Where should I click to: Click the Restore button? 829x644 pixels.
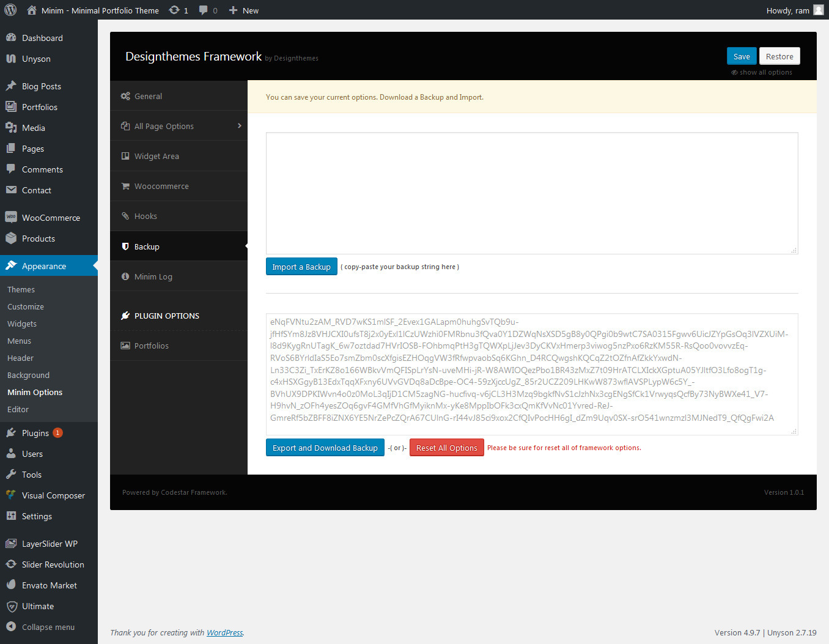coord(779,56)
